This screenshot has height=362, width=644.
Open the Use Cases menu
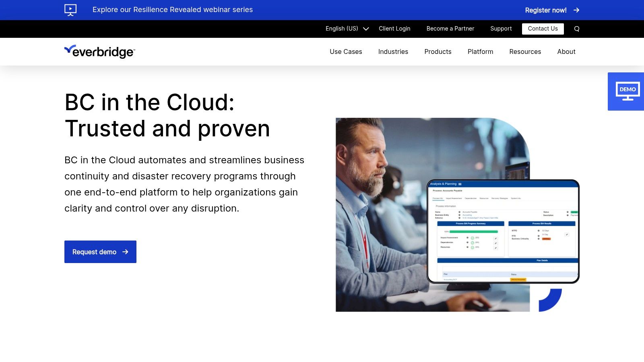click(x=346, y=51)
